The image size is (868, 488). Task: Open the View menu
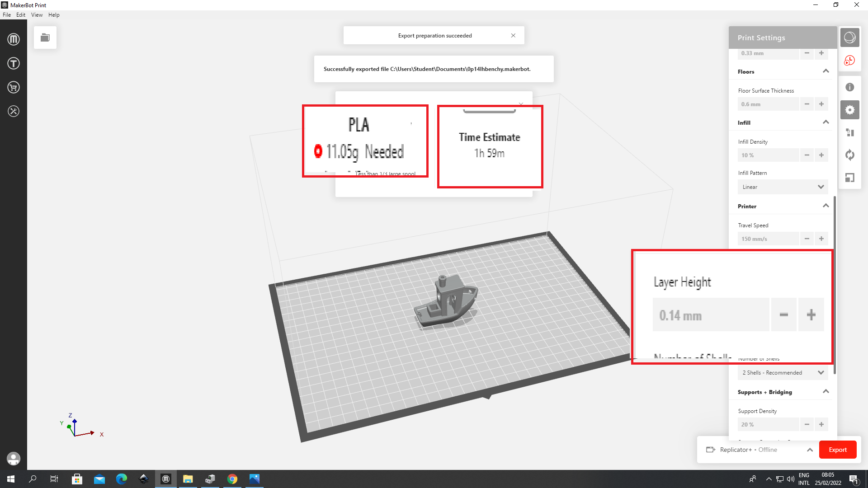tap(37, 15)
